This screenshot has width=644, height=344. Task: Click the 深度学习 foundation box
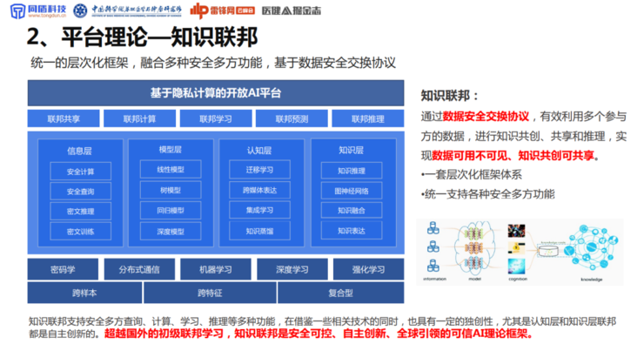tap(292, 270)
